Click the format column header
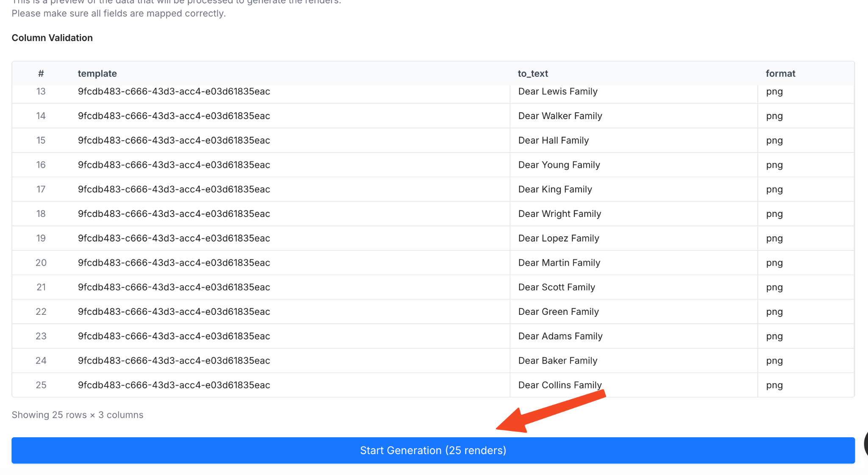 (x=780, y=73)
